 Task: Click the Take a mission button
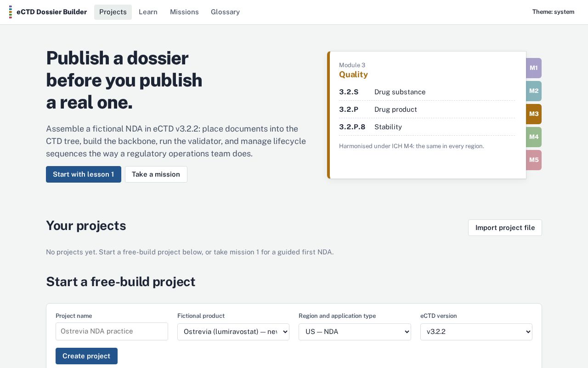(156, 174)
